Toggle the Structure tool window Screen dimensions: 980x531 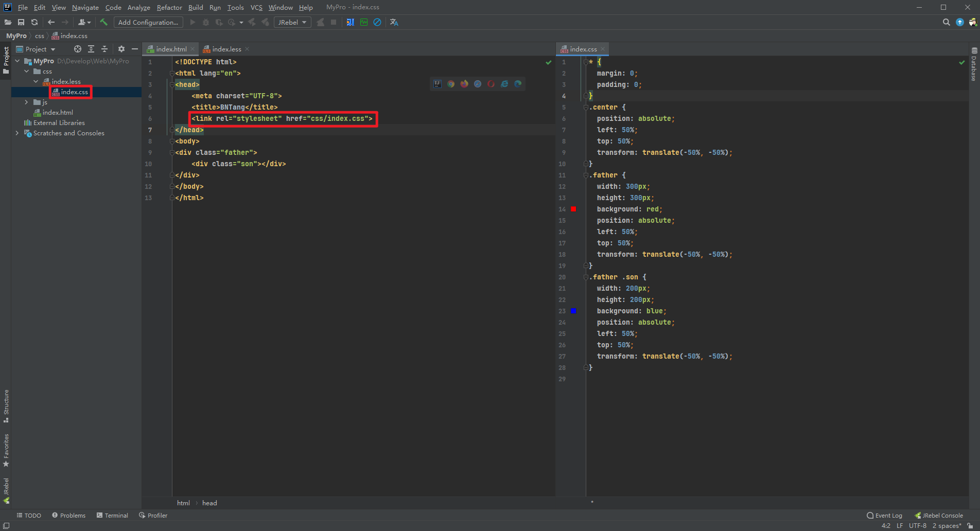pos(6,405)
